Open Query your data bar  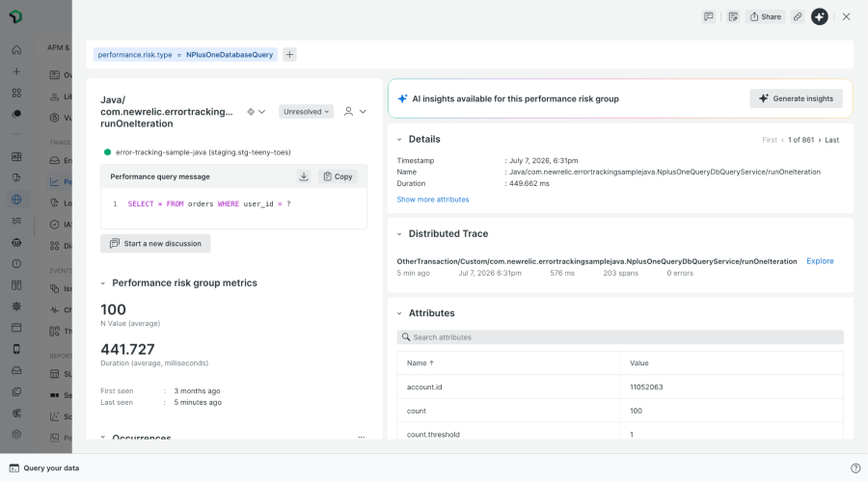click(44, 469)
